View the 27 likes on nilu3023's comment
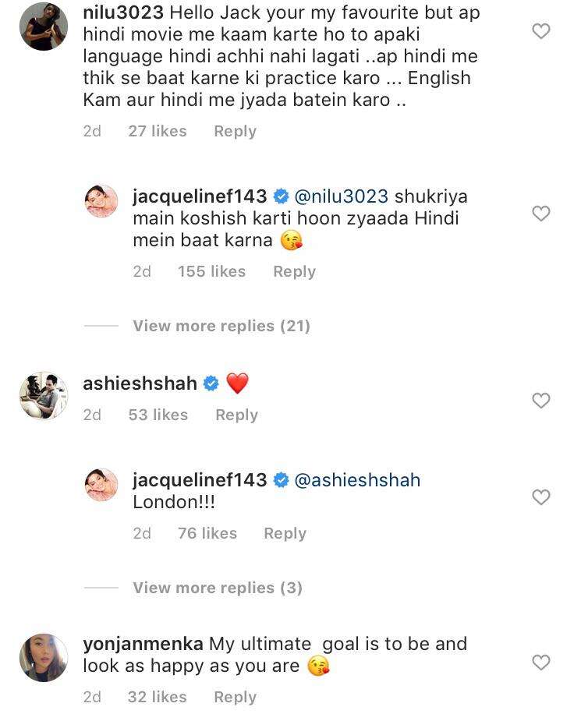Image resolution: width=581 pixels, height=728 pixels. [158, 132]
